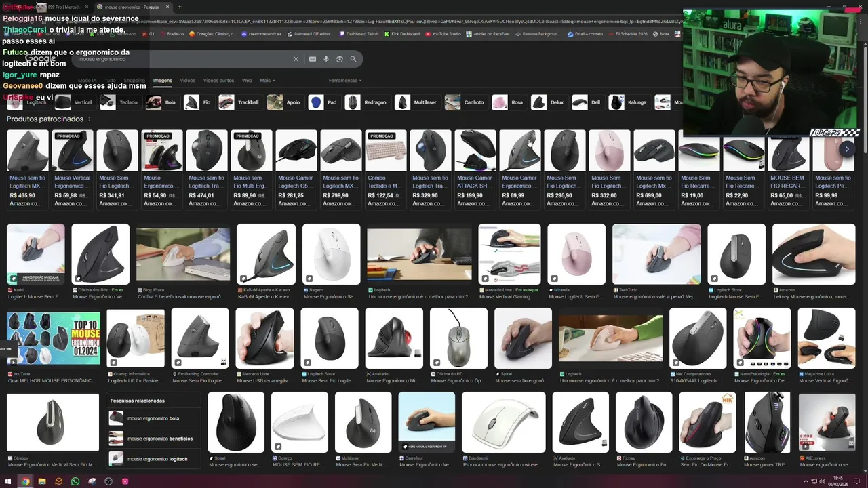Clear the search box with the X icon
The image size is (868, 488).
pyautogui.click(x=296, y=59)
